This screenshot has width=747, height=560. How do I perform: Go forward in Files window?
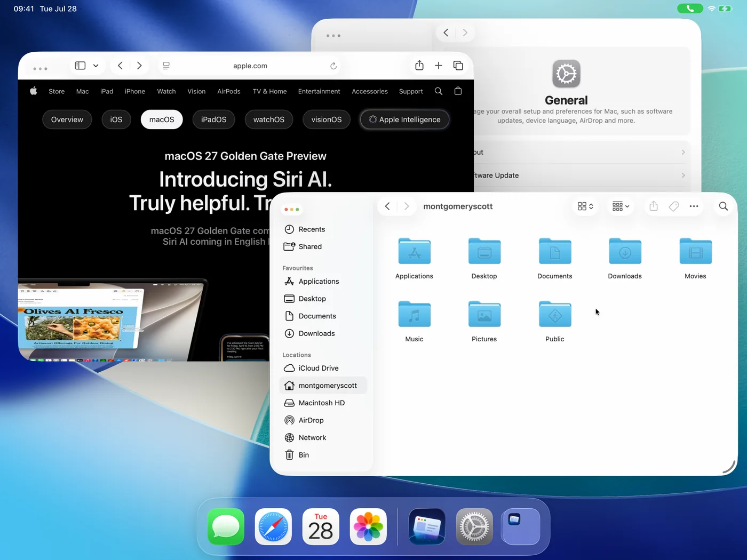point(407,206)
